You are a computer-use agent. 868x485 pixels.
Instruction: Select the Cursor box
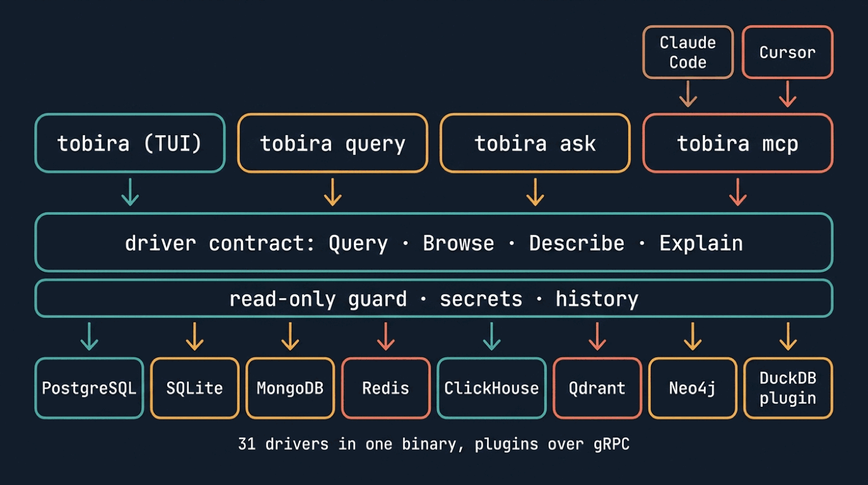tap(787, 52)
